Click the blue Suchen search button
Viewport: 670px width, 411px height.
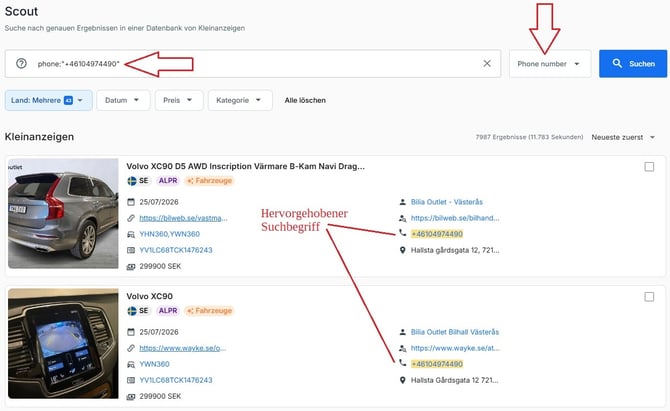pyautogui.click(x=633, y=64)
